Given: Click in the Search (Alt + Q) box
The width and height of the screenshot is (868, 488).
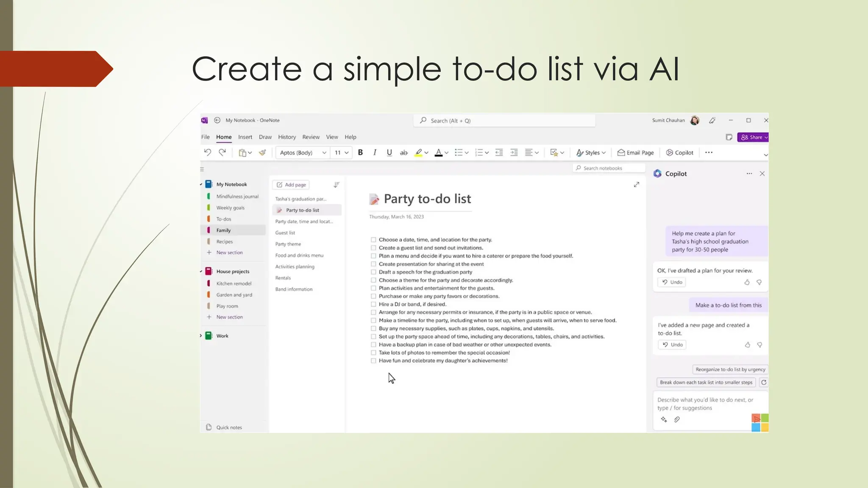Looking at the screenshot, I should pyautogui.click(x=504, y=121).
